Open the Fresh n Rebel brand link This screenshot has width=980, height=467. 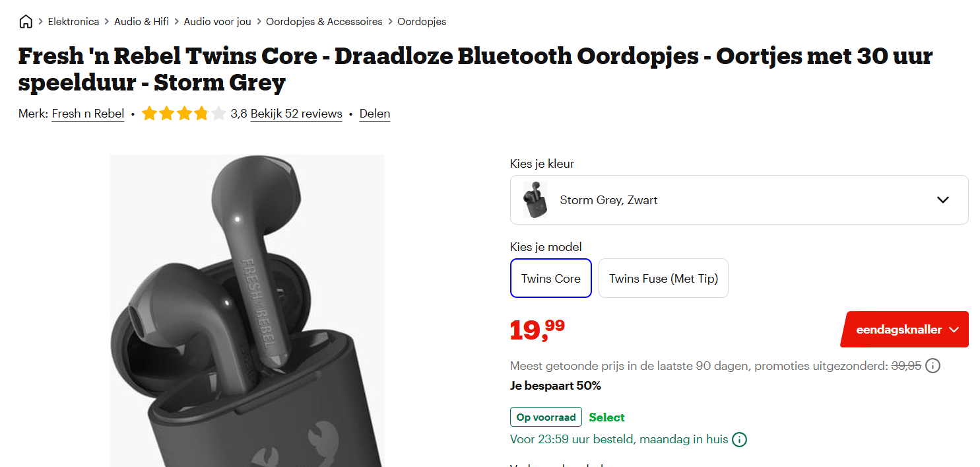pos(88,114)
